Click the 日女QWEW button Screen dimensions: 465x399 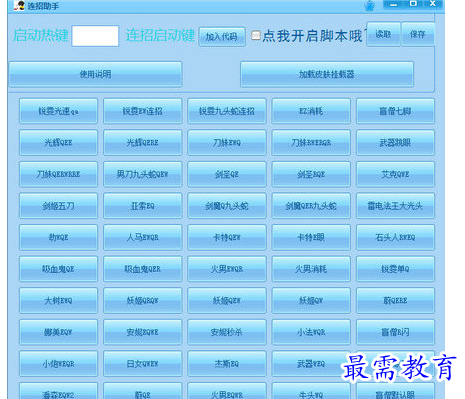click(x=143, y=363)
